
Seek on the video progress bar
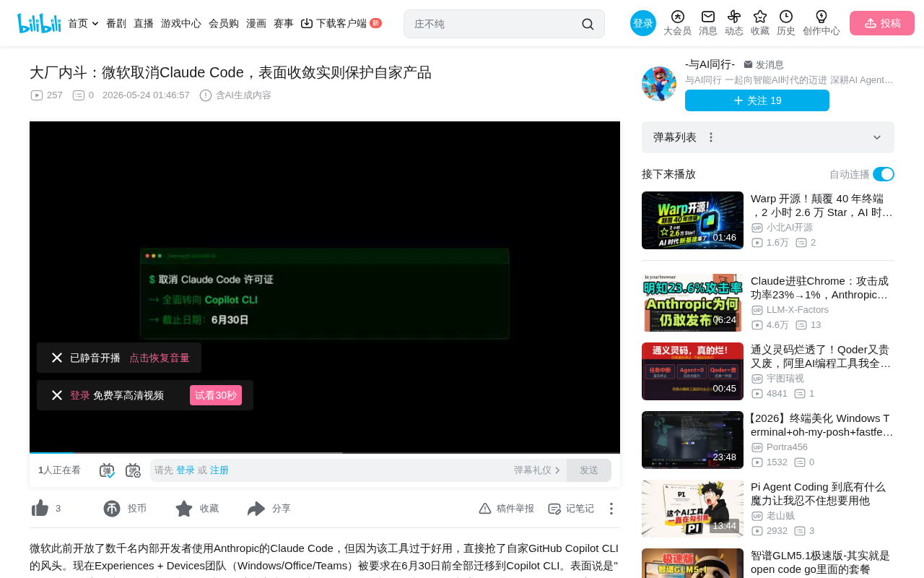325,453
